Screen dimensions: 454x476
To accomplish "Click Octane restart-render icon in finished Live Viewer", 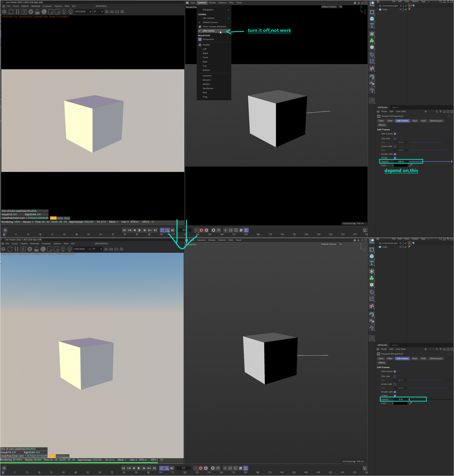I will point(11,12).
